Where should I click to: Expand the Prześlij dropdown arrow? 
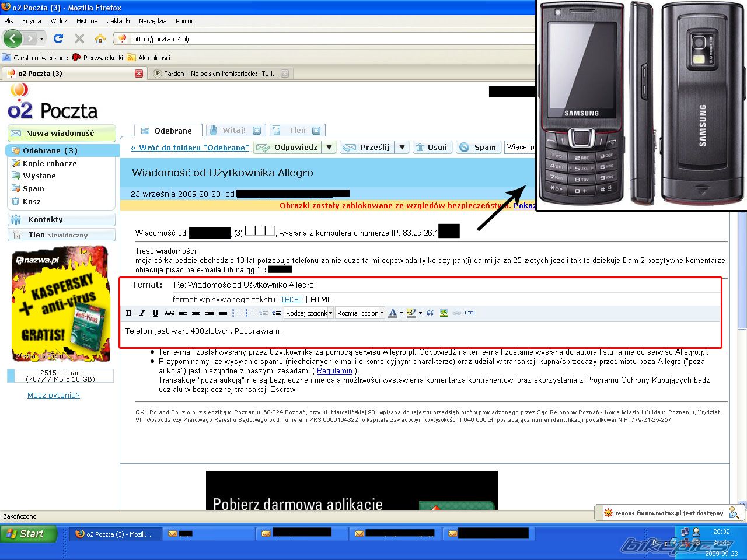[x=402, y=148]
